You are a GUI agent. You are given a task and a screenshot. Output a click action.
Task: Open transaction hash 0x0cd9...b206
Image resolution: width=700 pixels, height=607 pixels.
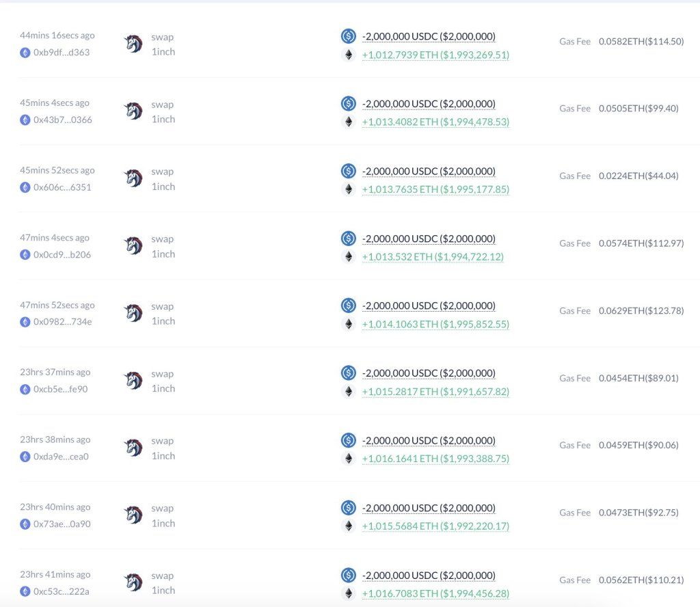point(62,254)
